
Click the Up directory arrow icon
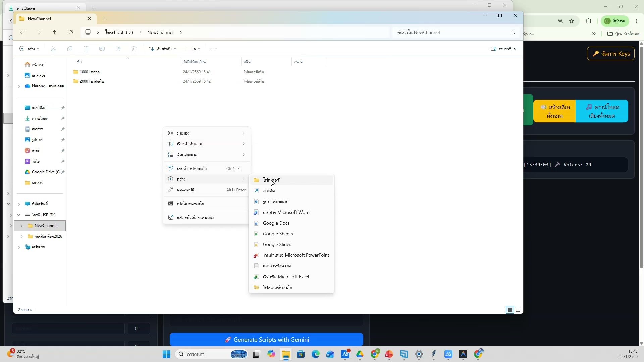tap(54, 32)
